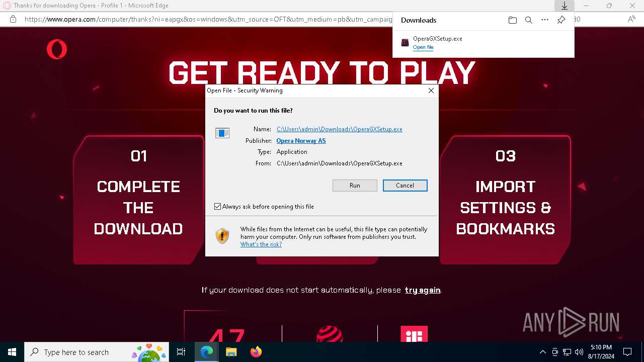
Task: Open more options ellipsis in Downloads panel
Action: click(x=545, y=20)
